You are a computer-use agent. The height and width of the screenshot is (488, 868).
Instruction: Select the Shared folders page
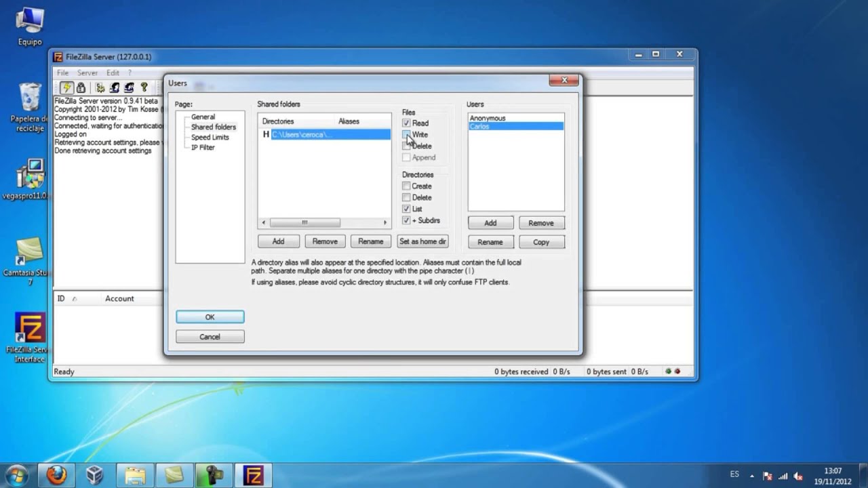pos(214,127)
